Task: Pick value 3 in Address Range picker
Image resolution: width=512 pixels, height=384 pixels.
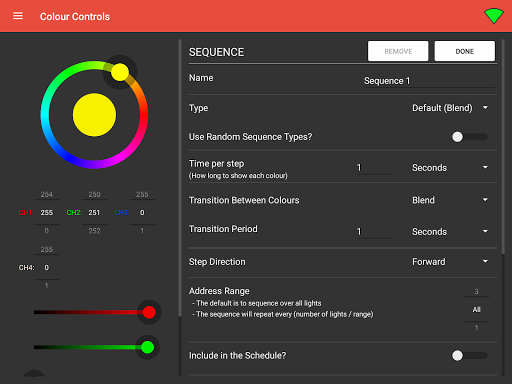Action: [x=476, y=291]
